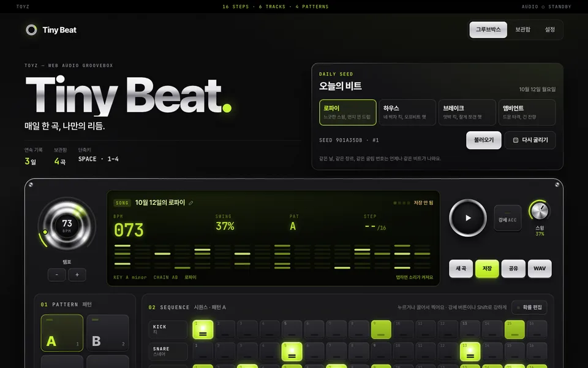Screen dimensions: 588x368
Task: Open the 그루브박스 tab
Action: click(x=488, y=29)
